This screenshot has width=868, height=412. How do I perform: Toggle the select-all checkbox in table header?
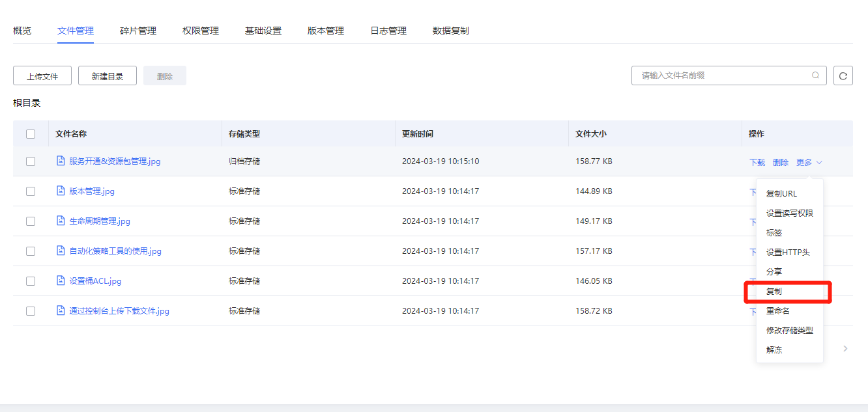click(31, 134)
